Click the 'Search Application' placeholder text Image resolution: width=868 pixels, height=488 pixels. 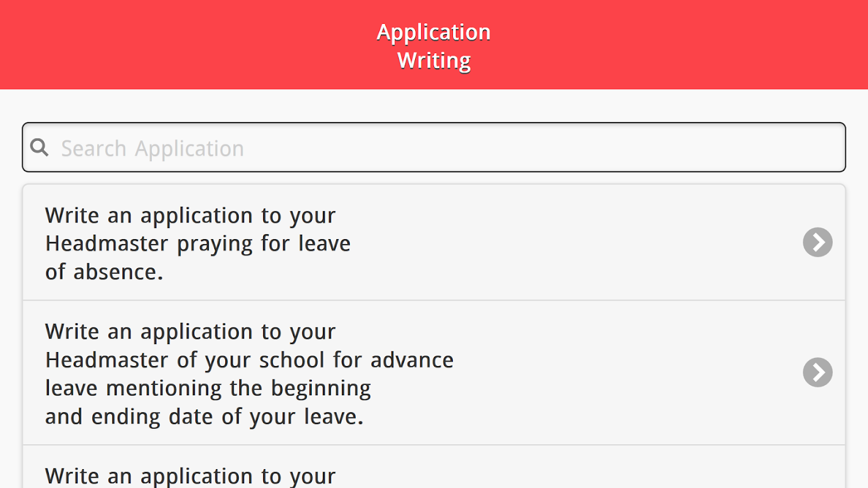[153, 148]
